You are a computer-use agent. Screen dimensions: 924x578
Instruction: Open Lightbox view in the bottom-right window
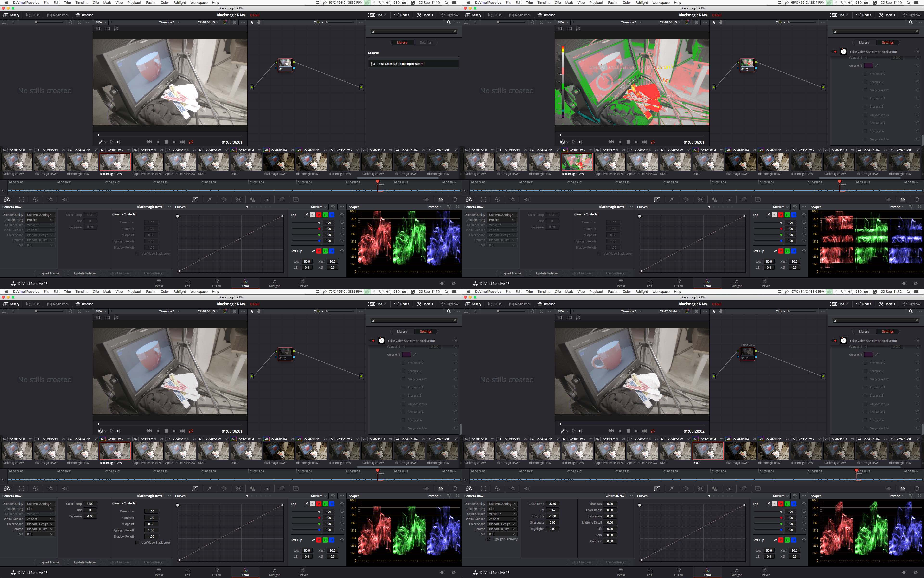pos(911,304)
